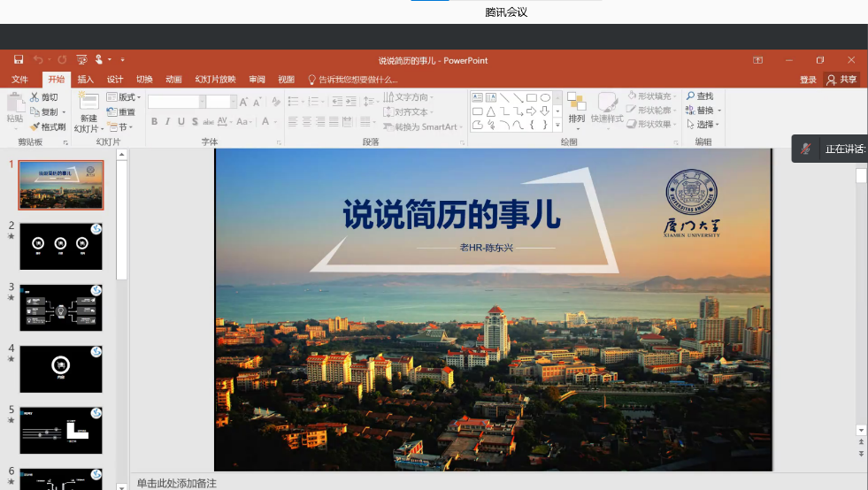Open the 版式 layout dropdown
This screenshot has width=868, height=490.
point(124,97)
